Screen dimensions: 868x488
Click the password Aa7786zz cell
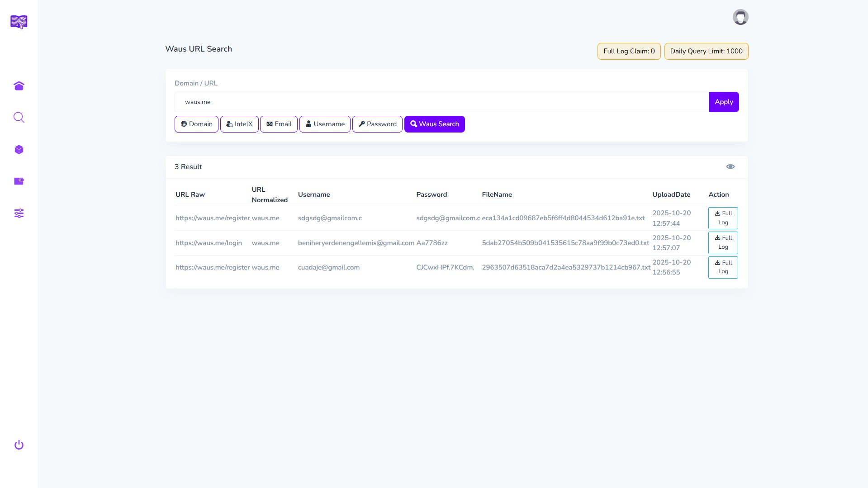click(x=432, y=243)
